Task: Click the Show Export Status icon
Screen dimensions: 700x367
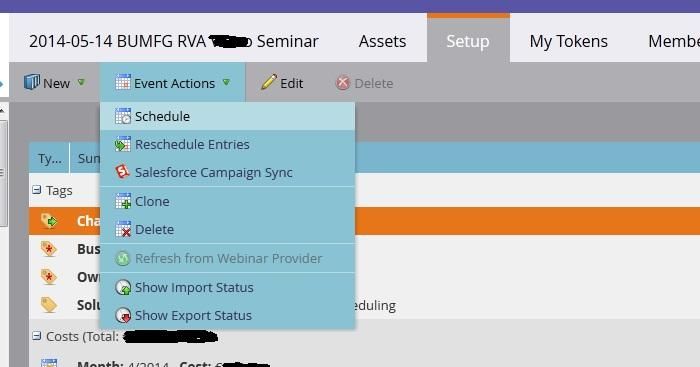Action: coord(123,315)
